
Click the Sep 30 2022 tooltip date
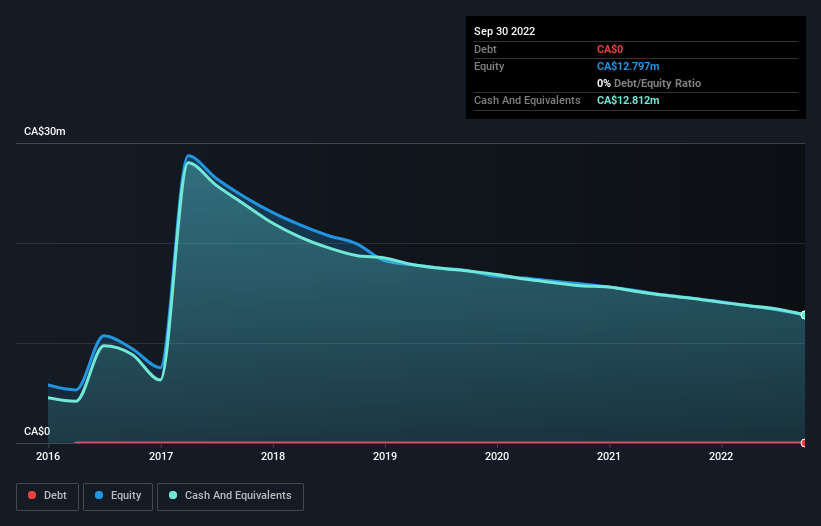pyautogui.click(x=505, y=31)
